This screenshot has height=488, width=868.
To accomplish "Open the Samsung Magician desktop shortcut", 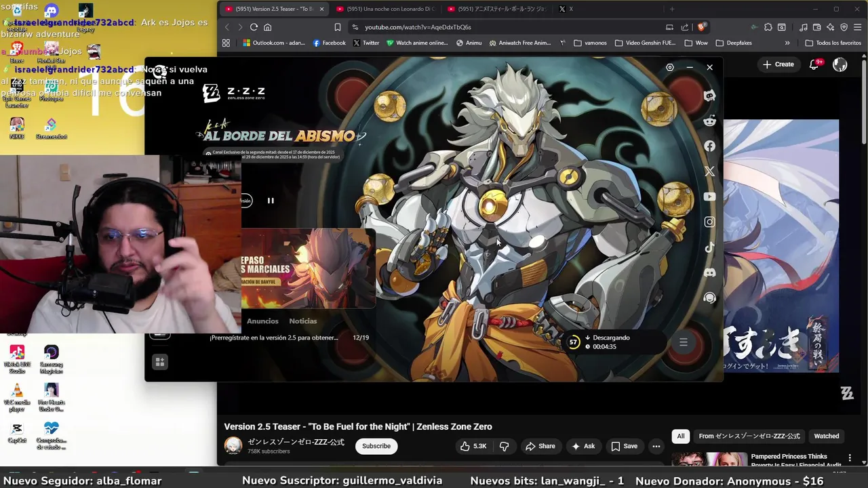I will (x=52, y=359).
